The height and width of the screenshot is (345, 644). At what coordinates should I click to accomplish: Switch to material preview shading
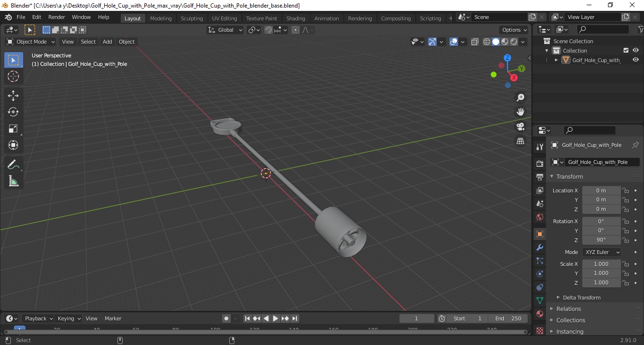[505, 42]
